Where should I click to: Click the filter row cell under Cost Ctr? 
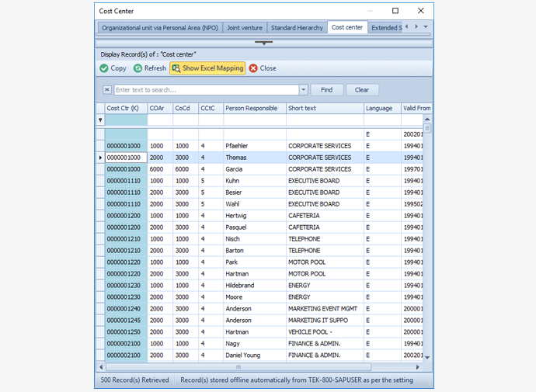click(x=126, y=120)
